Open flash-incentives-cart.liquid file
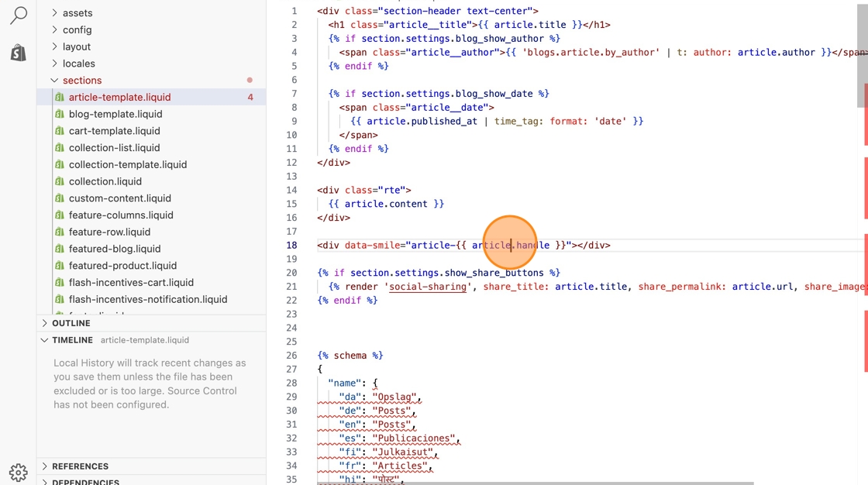868x485 pixels. pyautogui.click(x=131, y=283)
